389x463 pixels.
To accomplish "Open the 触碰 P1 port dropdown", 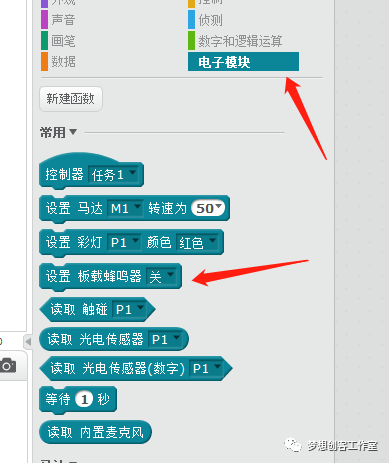I will click(129, 310).
